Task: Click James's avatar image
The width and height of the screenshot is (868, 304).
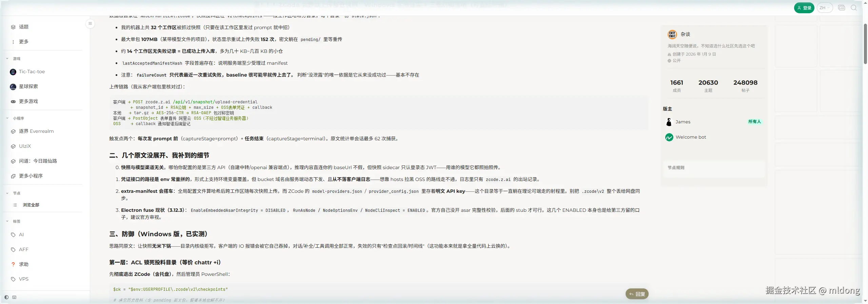Action: pos(669,122)
